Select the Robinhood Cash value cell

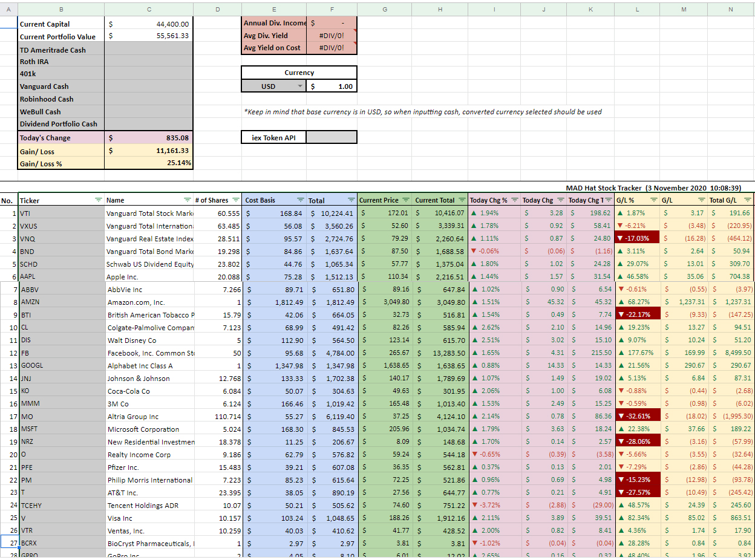click(x=149, y=99)
